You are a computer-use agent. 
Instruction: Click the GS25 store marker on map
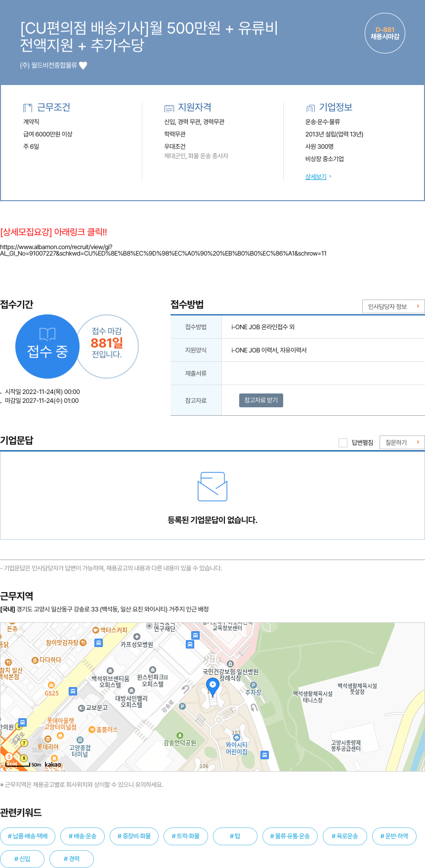[51, 685]
